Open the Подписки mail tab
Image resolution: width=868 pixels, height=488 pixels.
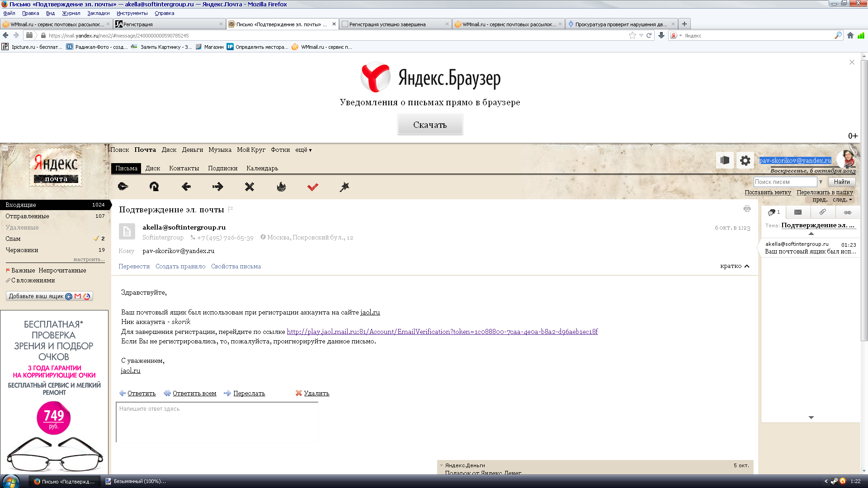pos(222,168)
